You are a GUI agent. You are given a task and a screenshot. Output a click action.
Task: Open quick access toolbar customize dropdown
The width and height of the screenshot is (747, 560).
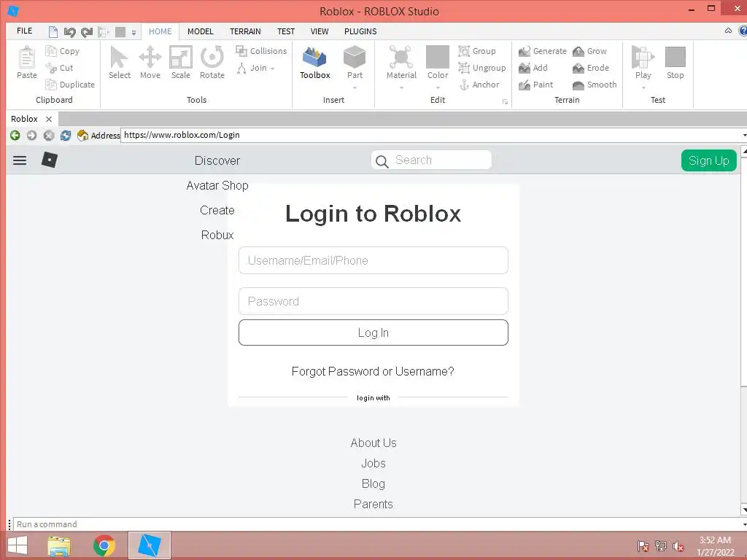pyautogui.click(x=134, y=33)
